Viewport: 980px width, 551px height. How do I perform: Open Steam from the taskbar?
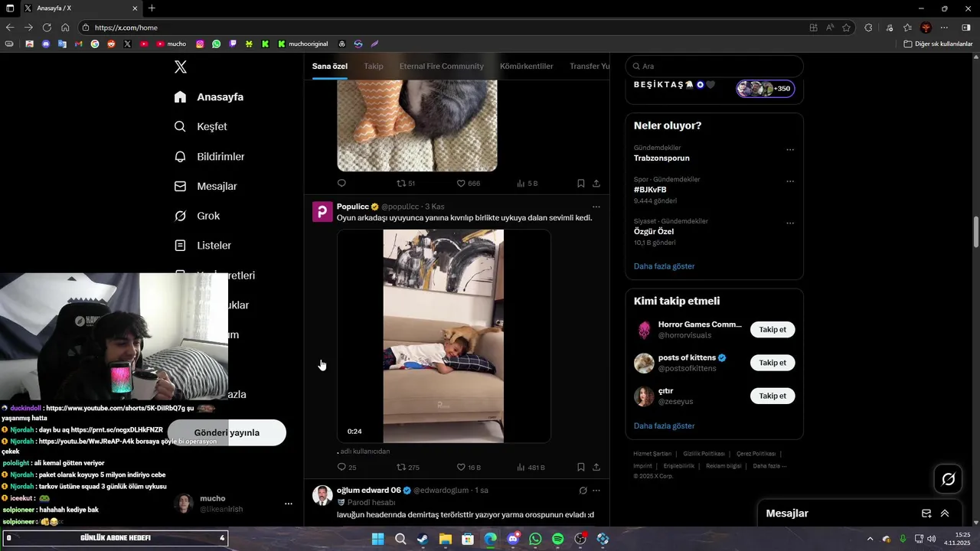pos(423,540)
